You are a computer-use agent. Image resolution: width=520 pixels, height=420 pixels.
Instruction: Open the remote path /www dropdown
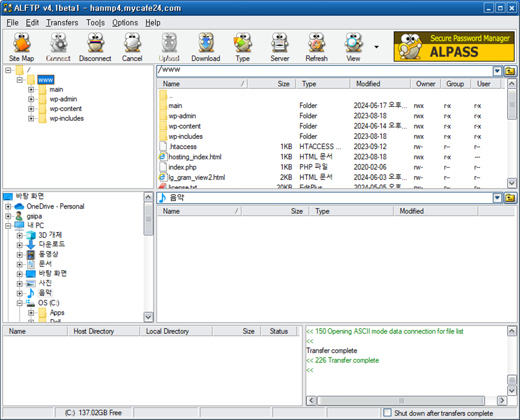497,71
